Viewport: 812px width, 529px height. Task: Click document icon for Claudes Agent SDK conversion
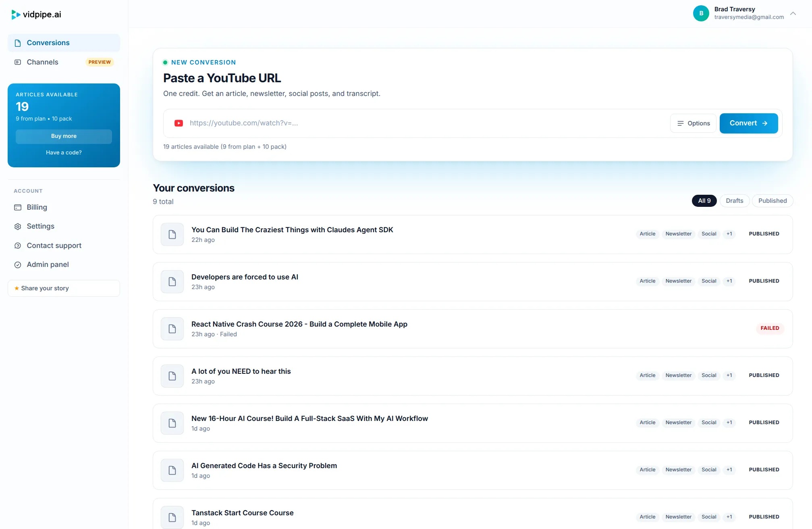click(172, 235)
